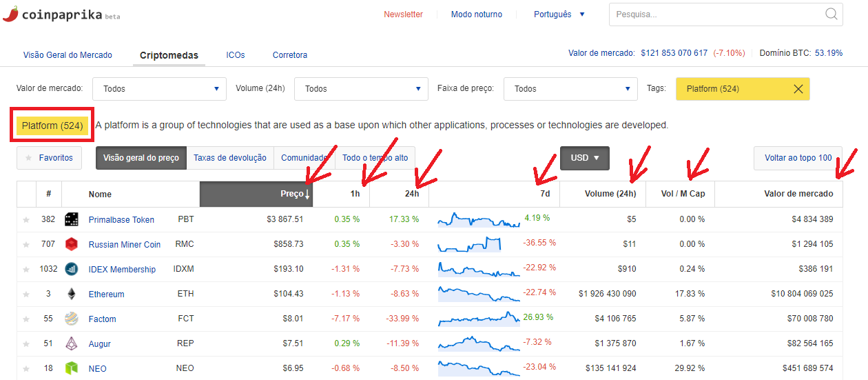The height and width of the screenshot is (380, 868).
Task: Click the NEO green icon
Action: click(72, 368)
